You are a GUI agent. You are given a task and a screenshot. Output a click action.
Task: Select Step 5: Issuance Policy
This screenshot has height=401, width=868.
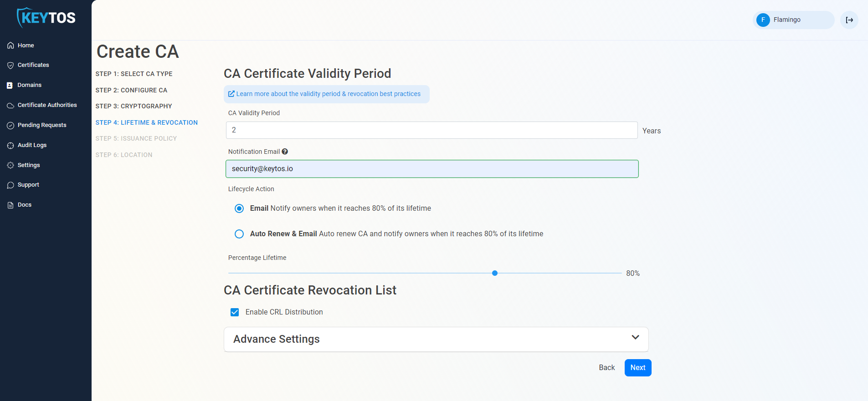136,138
